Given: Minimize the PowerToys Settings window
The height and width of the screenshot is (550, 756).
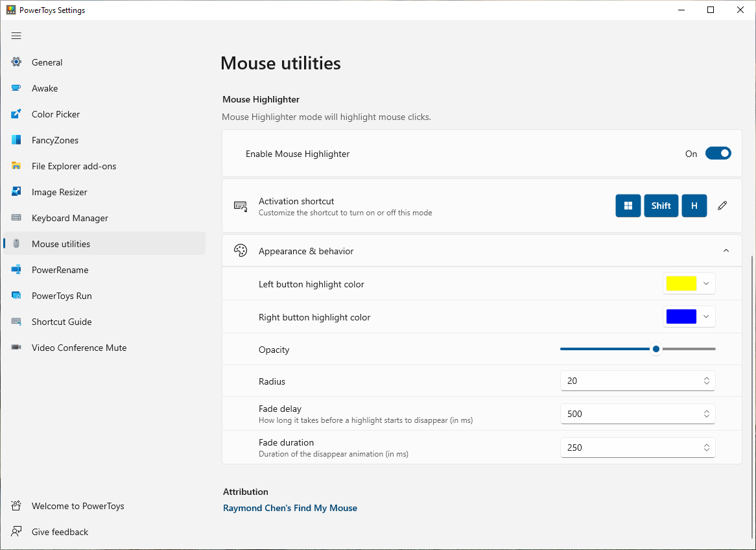Looking at the screenshot, I should click(681, 10).
